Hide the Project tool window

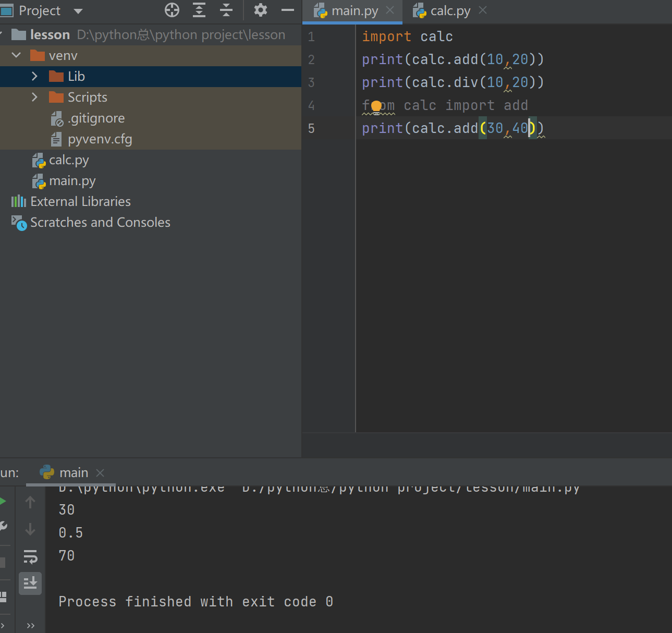click(288, 10)
